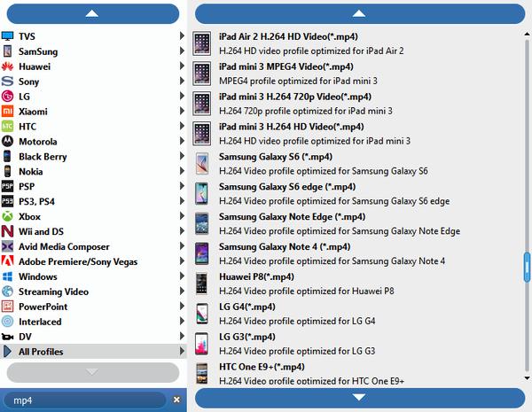
Task: Click the PowerPoint icon
Action: pos(7,307)
